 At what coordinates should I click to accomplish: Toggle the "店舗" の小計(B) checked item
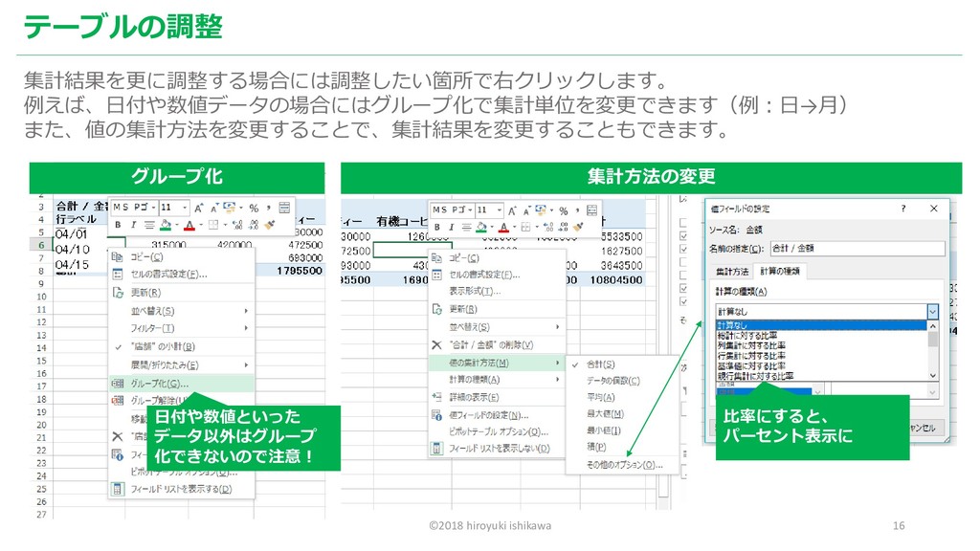(x=181, y=346)
